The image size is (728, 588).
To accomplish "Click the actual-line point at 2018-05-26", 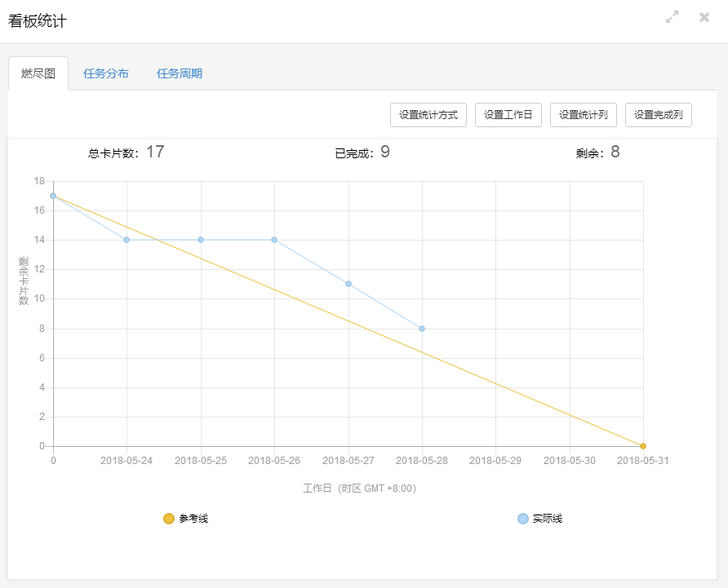I will coord(274,240).
